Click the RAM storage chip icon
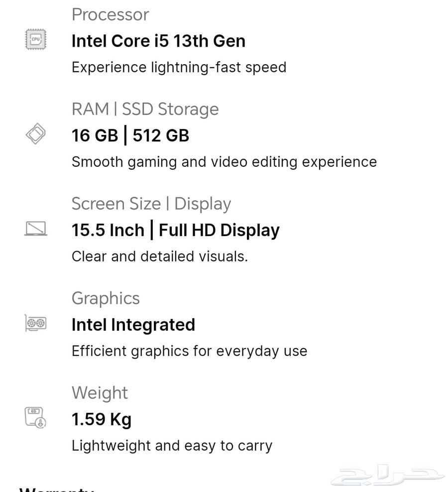The image size is (448, 492). (x=35, y=134)
